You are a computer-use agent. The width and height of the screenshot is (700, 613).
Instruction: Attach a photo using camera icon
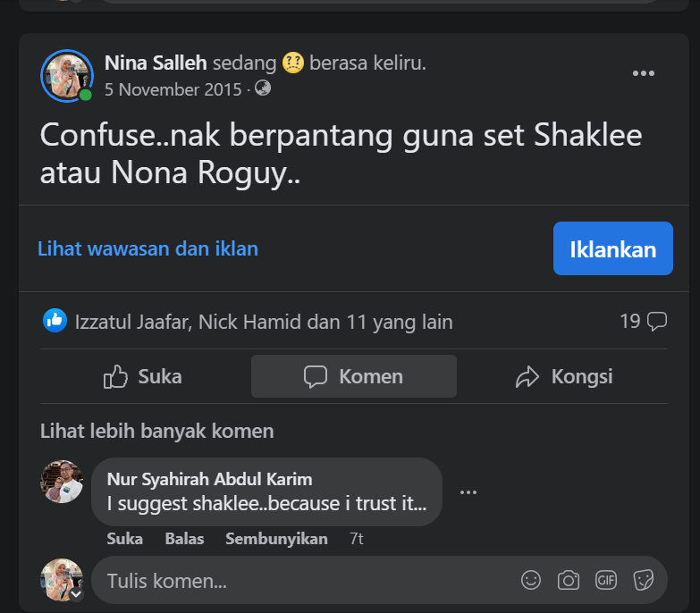(x=569, y=580)
